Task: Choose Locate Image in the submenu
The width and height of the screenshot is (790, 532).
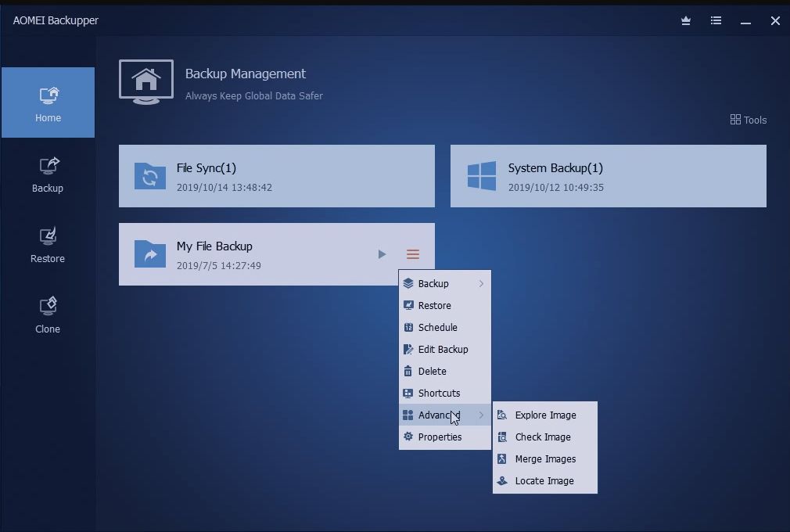Action: pos(545,480)
